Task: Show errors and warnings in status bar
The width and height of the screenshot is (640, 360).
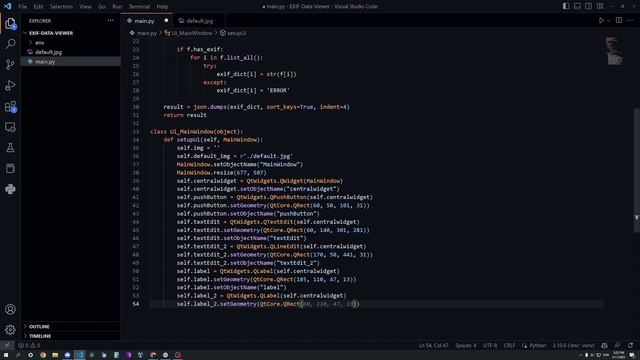Action: (29, 345)
